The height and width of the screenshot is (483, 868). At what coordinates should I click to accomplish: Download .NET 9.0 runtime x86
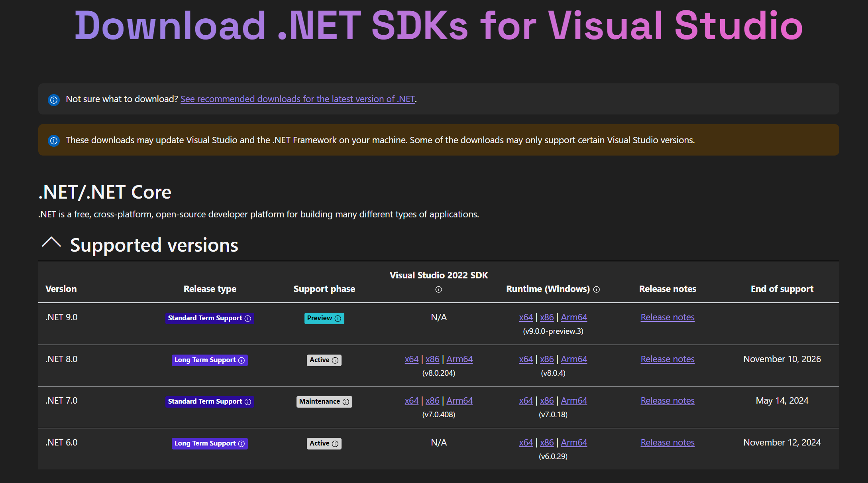(547, 317)
